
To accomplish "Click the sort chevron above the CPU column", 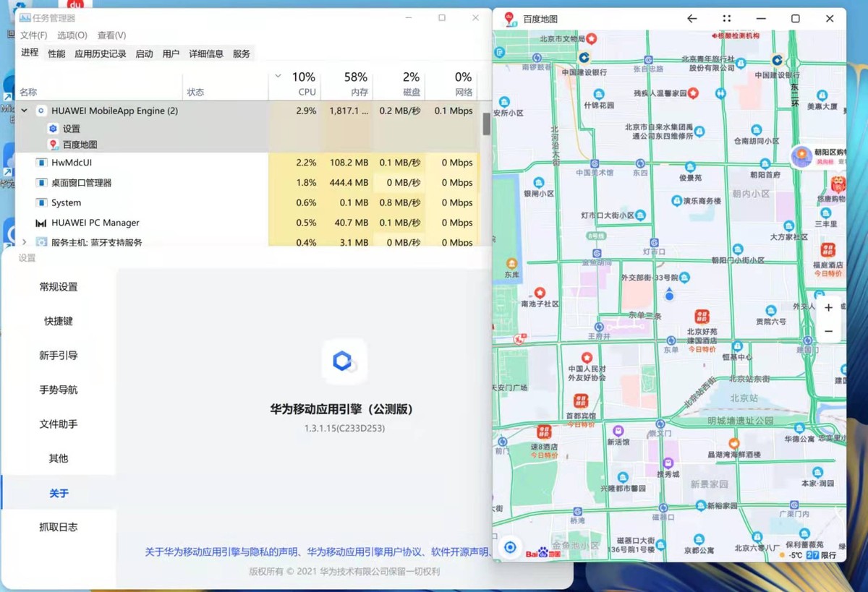I will pyautogui.click(x=278, y=76).
